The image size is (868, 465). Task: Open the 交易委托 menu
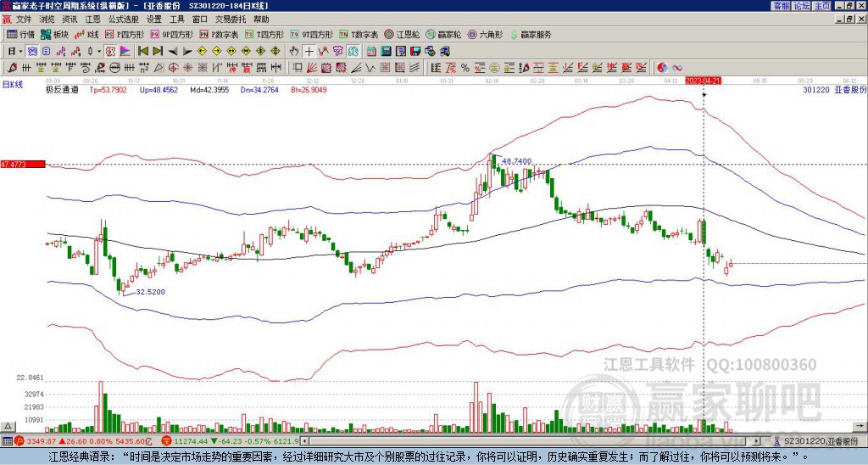tap(231, 20)
